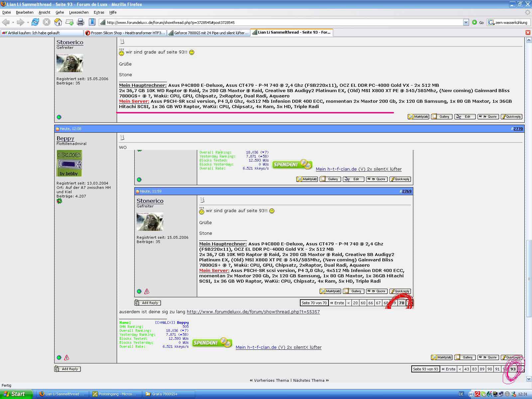Click vertical scrollbar down arrow
The height and width of the screenshot is (399, 532).
point(529,379)
